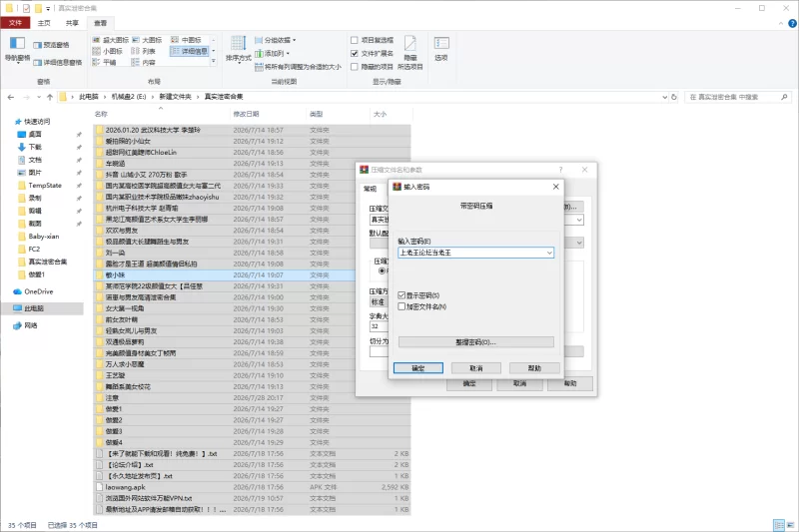Viewport: 799px width, 532px height.
Task: Sort by Name (名称) column header
Action: 101,114
